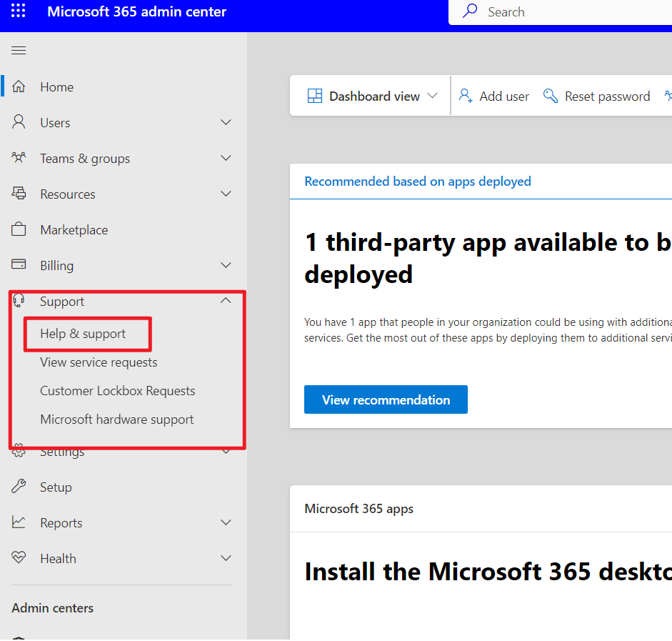The height and width of the screenshot is (641, 672).
Task: Click the Billing credit card icon
Action: tap(19, 264)
